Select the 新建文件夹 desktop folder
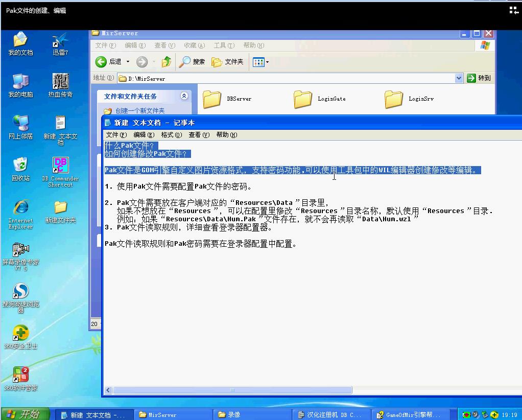The image size is (522, 420). click(x=60, y=212)
